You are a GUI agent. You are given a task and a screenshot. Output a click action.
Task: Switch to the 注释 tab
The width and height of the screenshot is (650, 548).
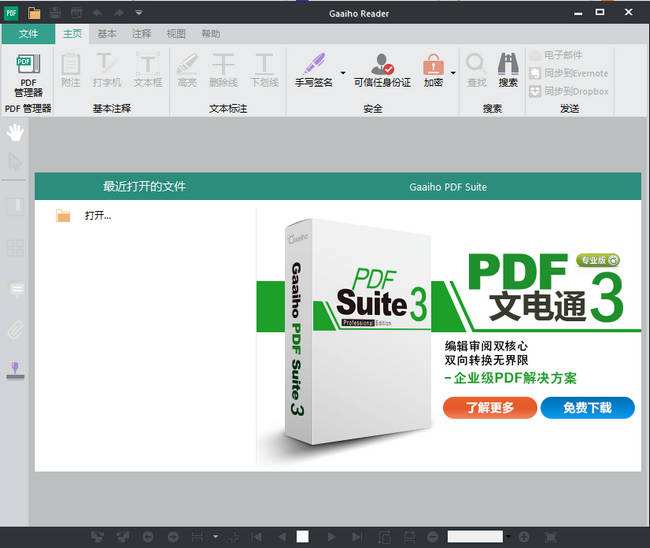(142, 34)
